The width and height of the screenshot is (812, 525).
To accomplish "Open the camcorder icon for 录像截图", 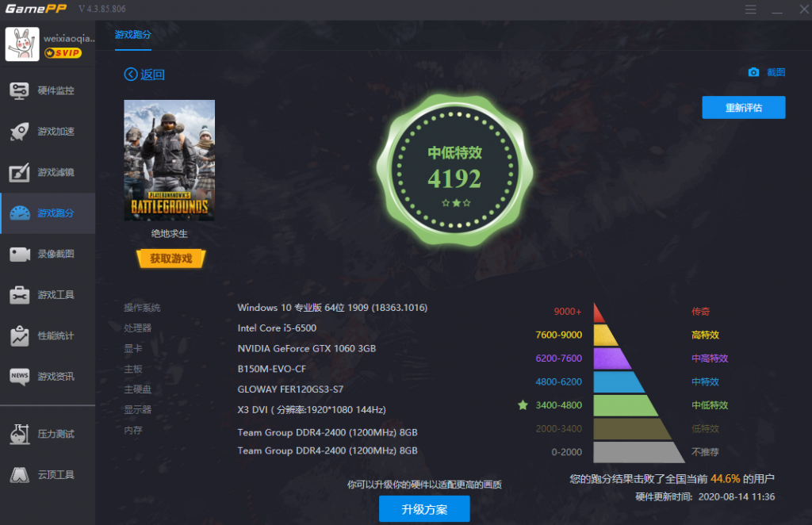I will coord(20,255).
